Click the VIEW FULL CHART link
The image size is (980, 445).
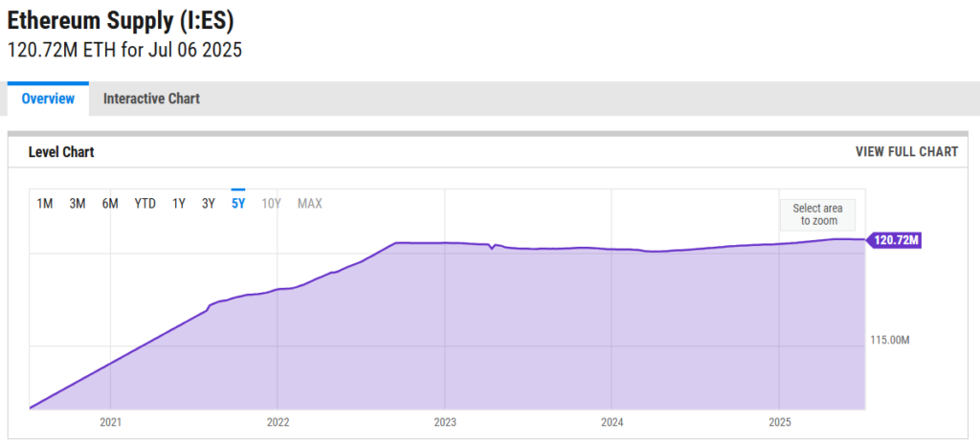click(905, 152)
